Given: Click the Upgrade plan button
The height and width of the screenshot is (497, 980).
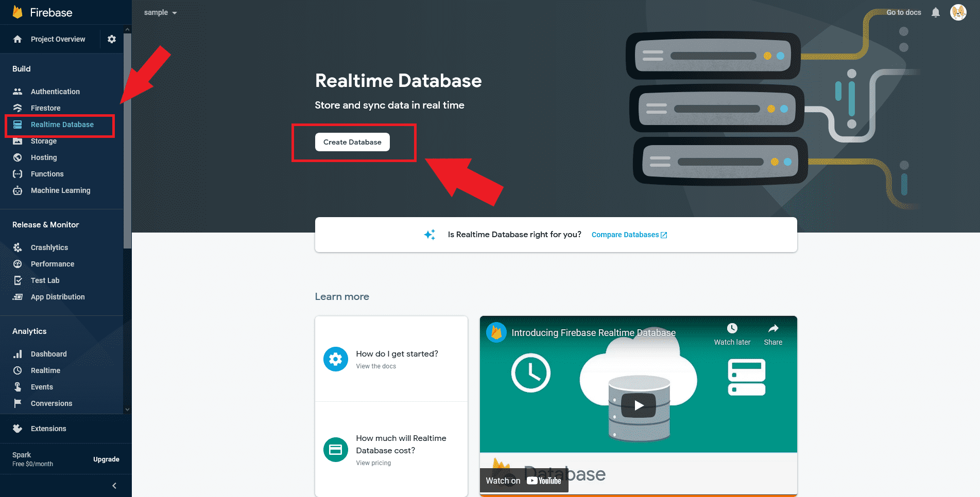Looking at the screenshot, I should click(x=106, y=459).
